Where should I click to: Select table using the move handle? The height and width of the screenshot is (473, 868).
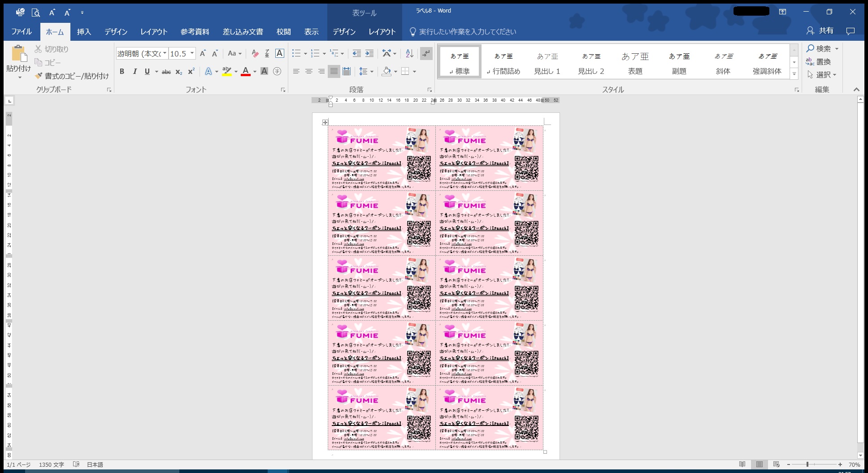[x=325, y=122]
